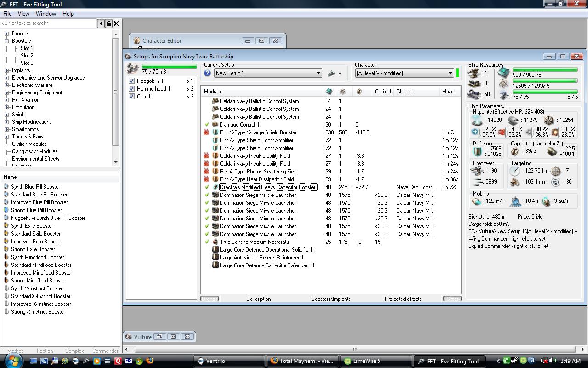This screenshot has width=588, height=368.
Task: Click the Drones tab button
Action: click(x=209, y=299)
